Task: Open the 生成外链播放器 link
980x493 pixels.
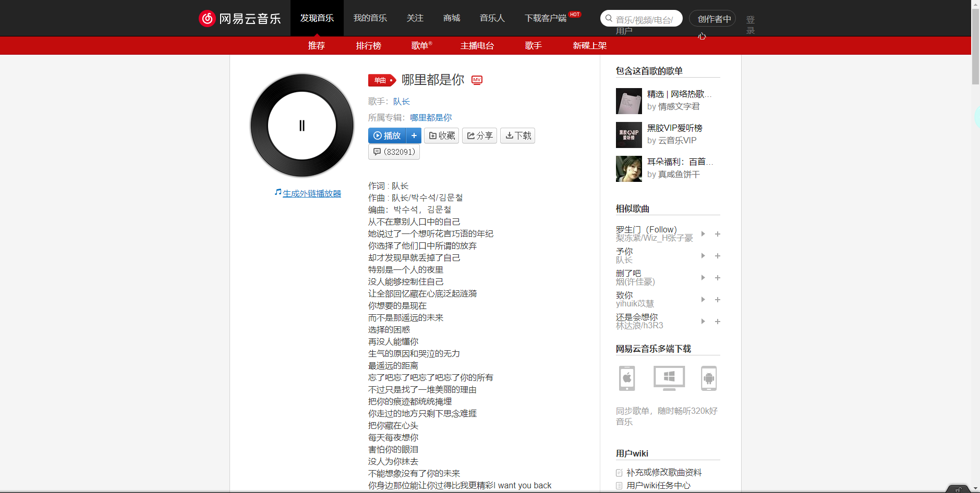Action: (x=311, y=193)
